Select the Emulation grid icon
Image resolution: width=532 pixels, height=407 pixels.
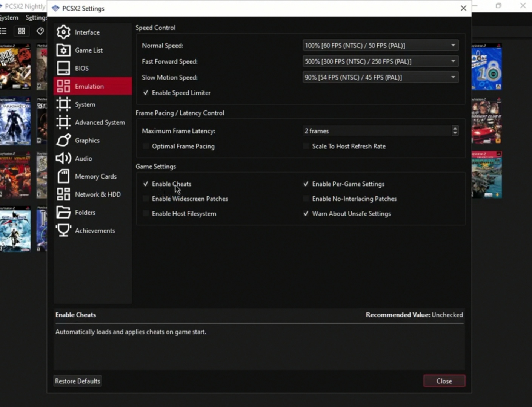tap(63, 86)
